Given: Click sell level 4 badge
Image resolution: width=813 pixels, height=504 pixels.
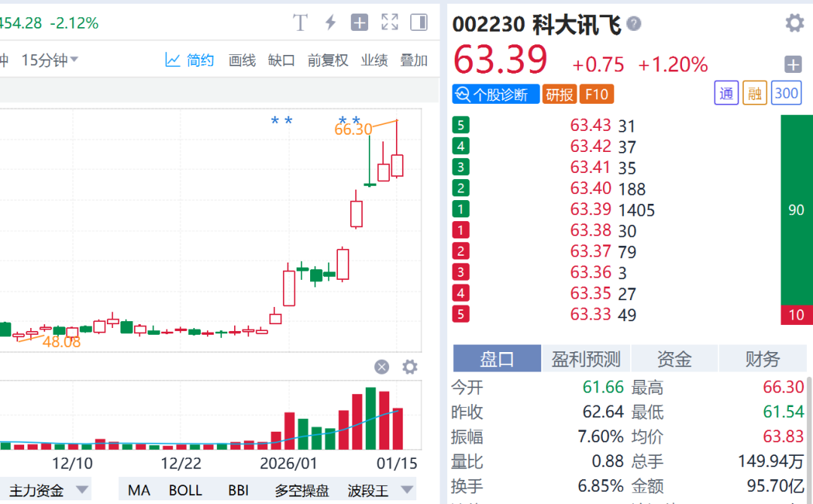Looking at the screenshot, I should coord(461,146).
